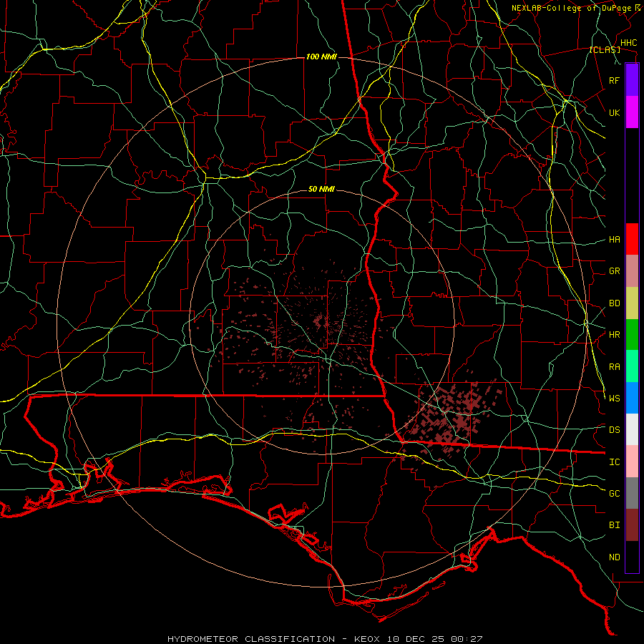This screenshot has height=644, width=644.
Task: Click the 50 NMI range ring label
Action: (x=321, y=190)
